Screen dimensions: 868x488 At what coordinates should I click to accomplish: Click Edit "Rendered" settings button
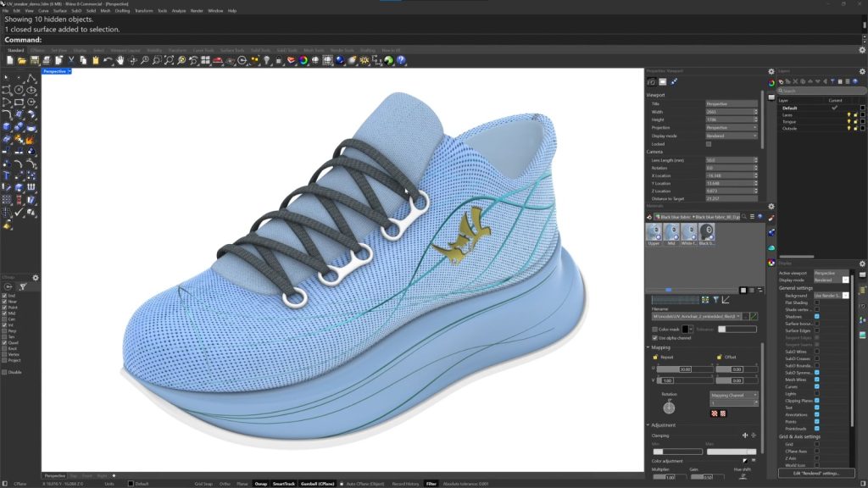pos(816,474)
